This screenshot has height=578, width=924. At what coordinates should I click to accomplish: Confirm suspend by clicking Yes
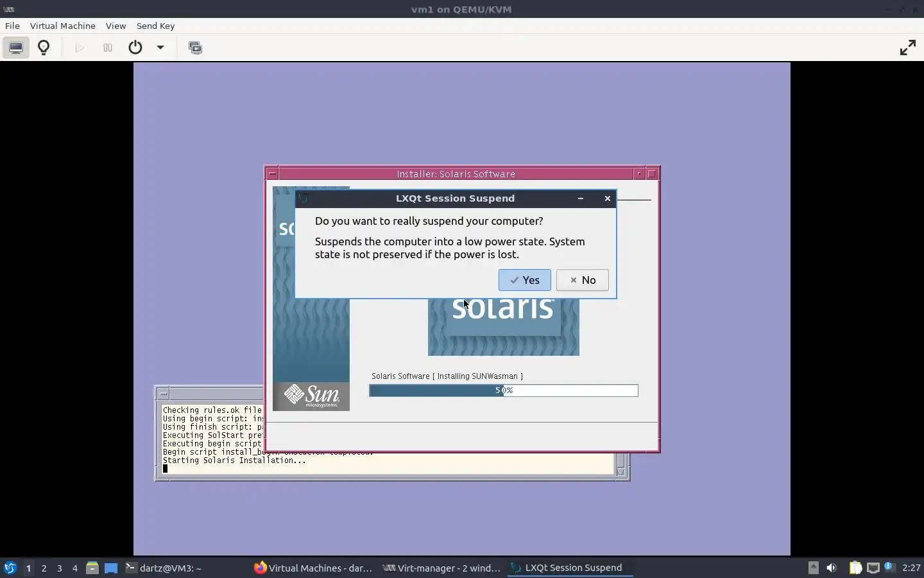(525, 280)
